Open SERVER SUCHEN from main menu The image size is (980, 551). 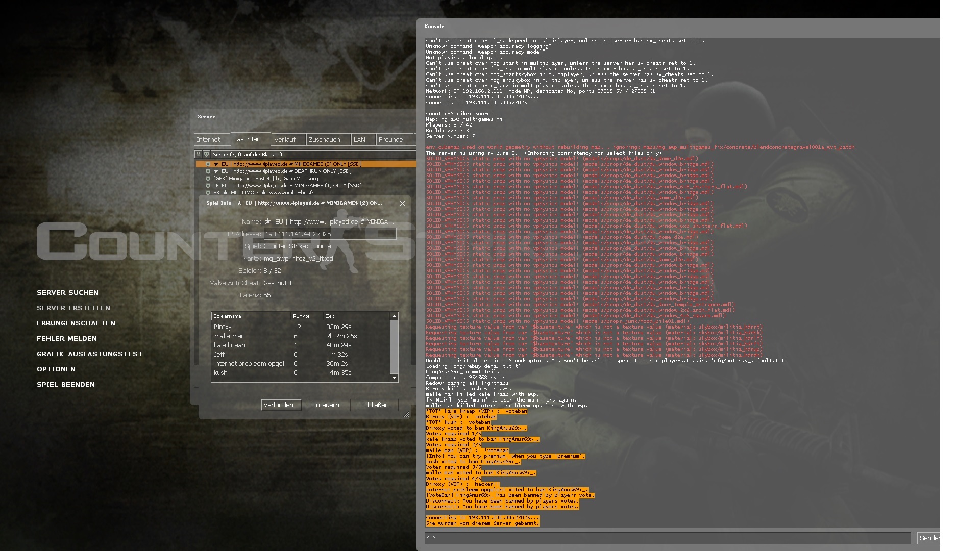click(x=67, y=293)
